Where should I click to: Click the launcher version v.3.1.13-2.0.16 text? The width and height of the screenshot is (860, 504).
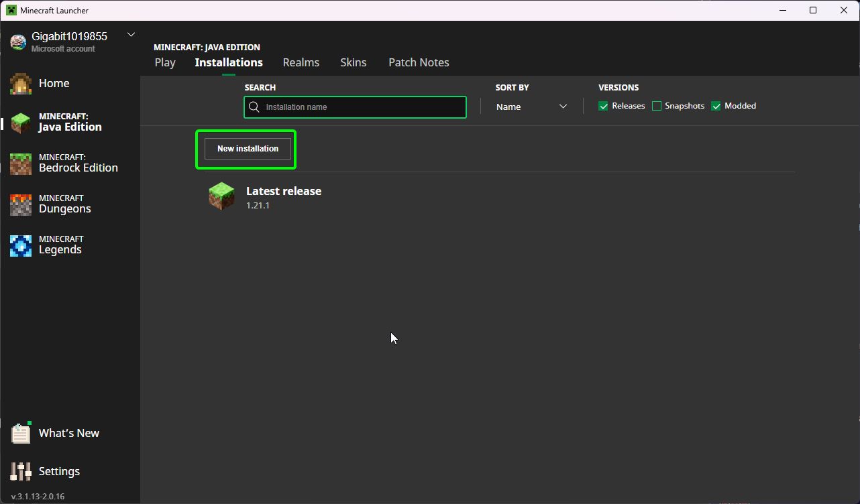click(x=38, y=497)
